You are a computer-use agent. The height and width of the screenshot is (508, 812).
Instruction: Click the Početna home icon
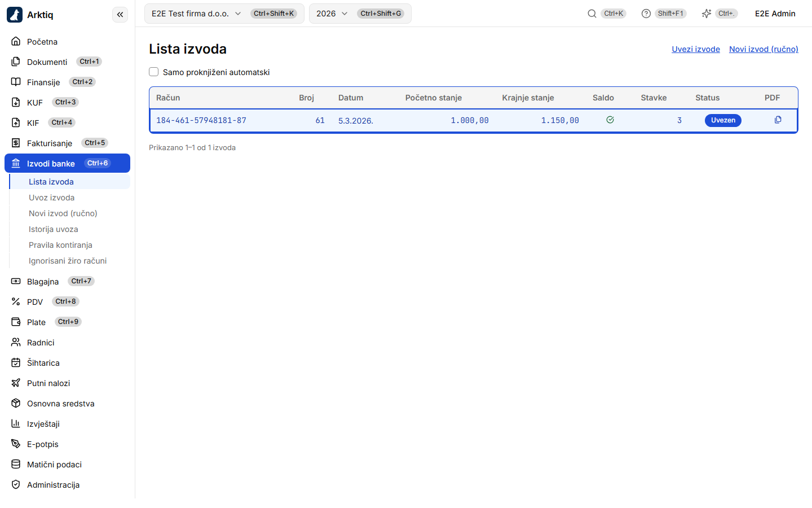(x=16, y=41)
